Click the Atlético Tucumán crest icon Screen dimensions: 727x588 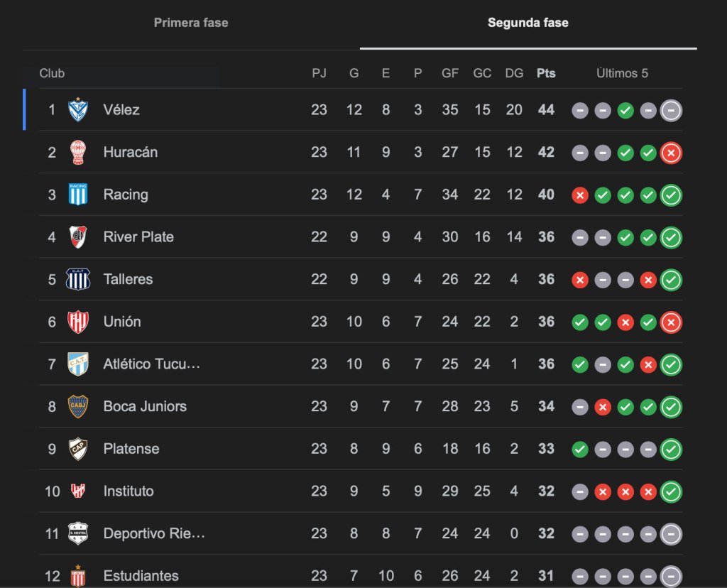pos(77,364)
